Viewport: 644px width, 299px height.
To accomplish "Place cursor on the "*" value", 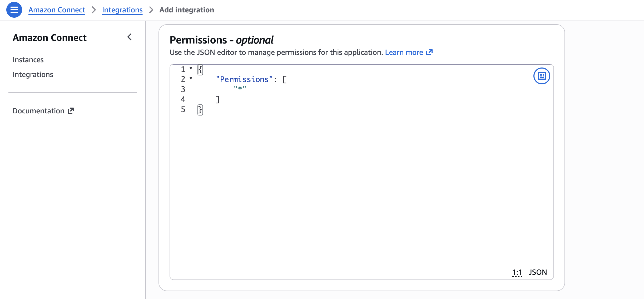I will click(240, 88).
